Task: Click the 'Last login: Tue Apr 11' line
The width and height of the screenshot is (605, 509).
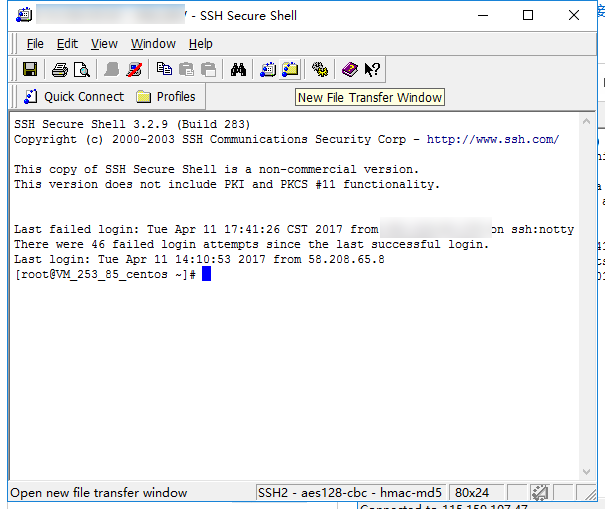Action: pyautogui.click(x=199, y=259)
